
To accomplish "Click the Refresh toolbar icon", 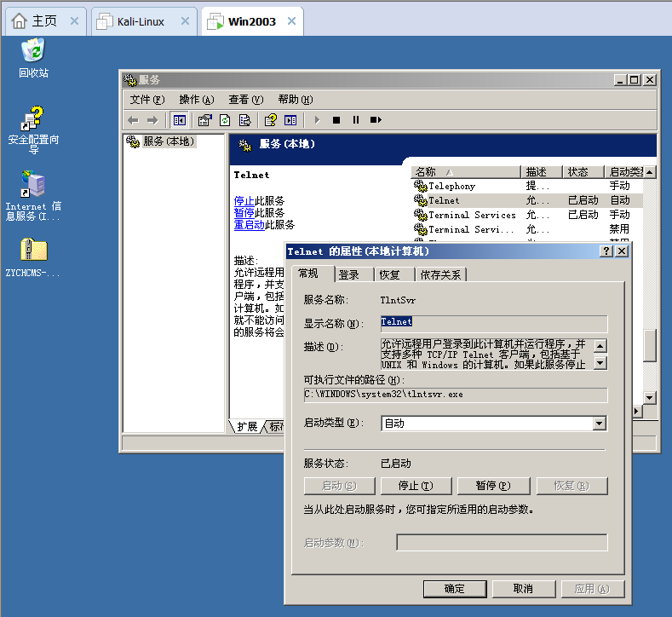I will click(x=225, y=120).
